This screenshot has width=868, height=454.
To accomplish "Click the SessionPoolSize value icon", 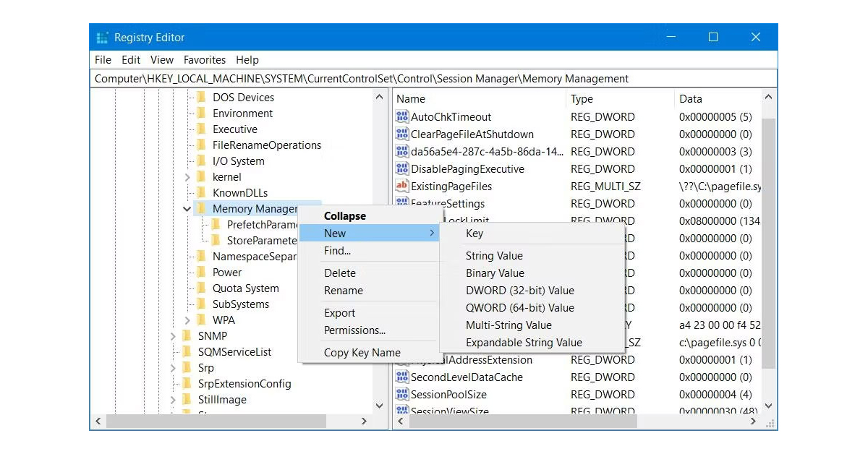I will pyautogui.click(x=402, y=394).
